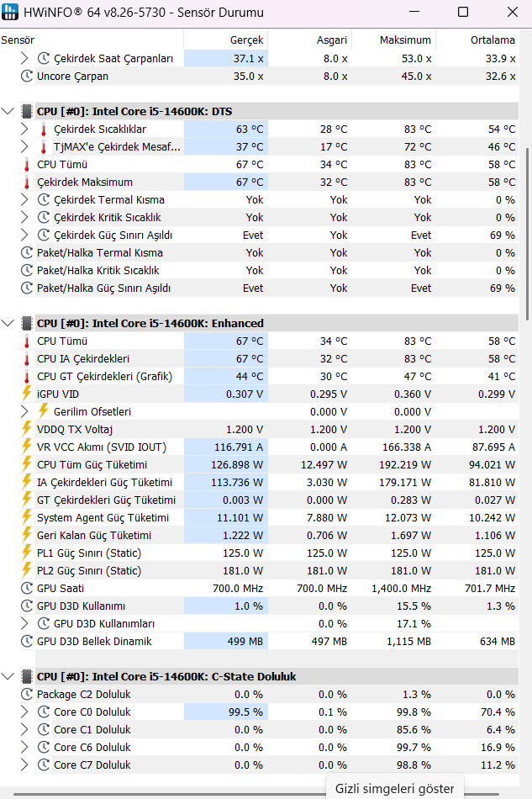Viewport: 532px width, 799px height.
Task: Click lightning icon beside VDDQ TX Voltaj
Action: [x=26, y=429]
